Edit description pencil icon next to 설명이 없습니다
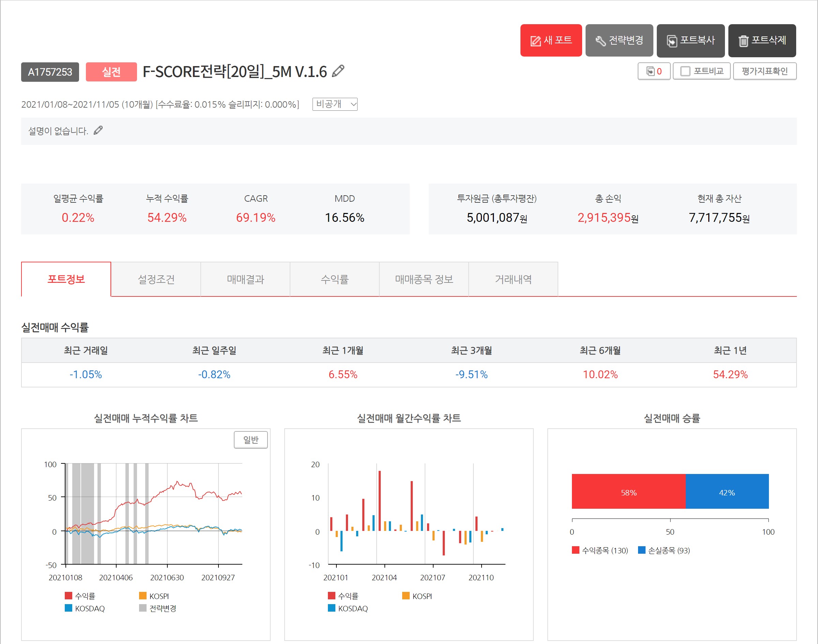The image size is (818, 644). pyautogui.click(x=98, y=131)
